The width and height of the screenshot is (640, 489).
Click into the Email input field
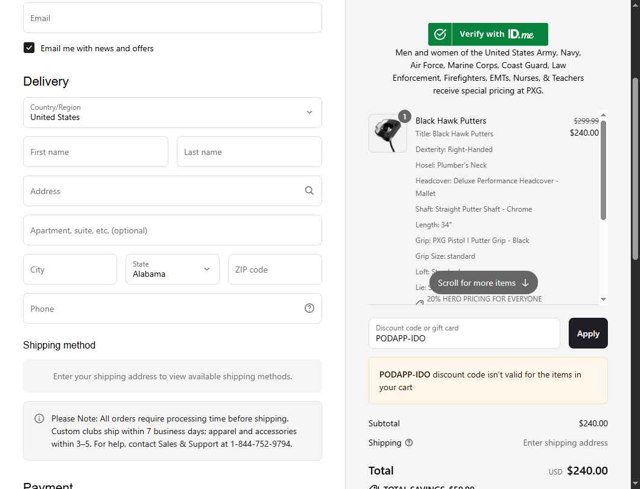click(172, 18)
